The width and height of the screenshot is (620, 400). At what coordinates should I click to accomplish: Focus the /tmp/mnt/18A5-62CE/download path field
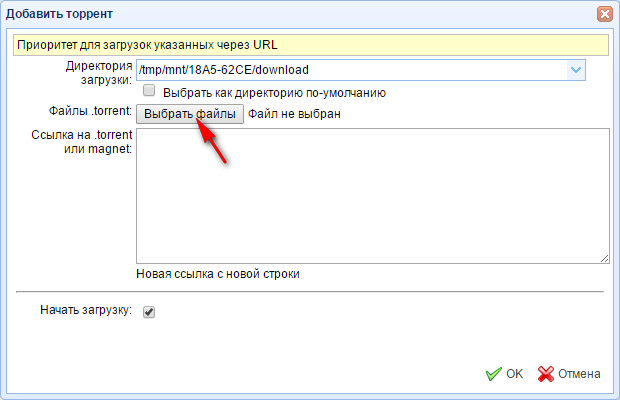[350, 70]
